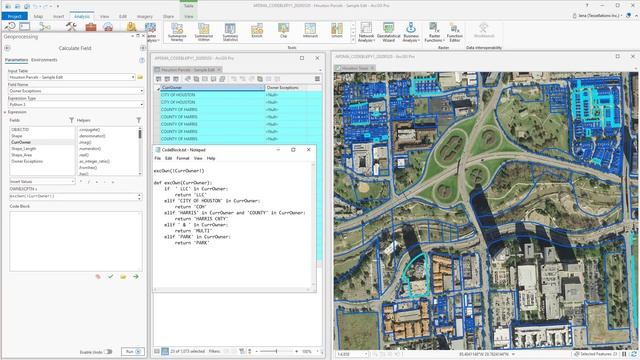Filter the Helpers list

[138, 120]
